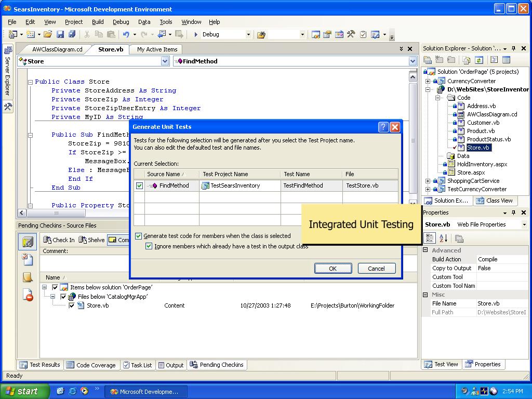Screen dimensions: 532x399
Task: Click the code editor vertical scroll up arrow
Action: click(413, 77)
